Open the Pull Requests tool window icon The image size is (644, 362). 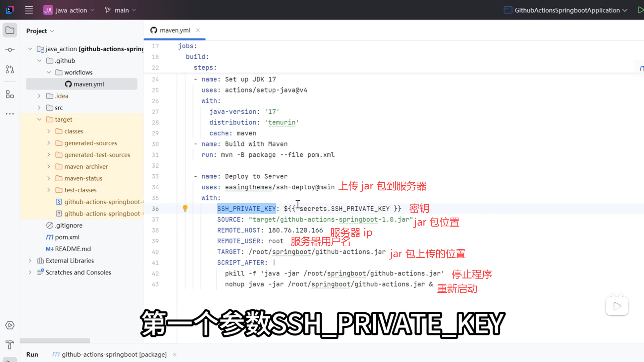tap(10, 69)
